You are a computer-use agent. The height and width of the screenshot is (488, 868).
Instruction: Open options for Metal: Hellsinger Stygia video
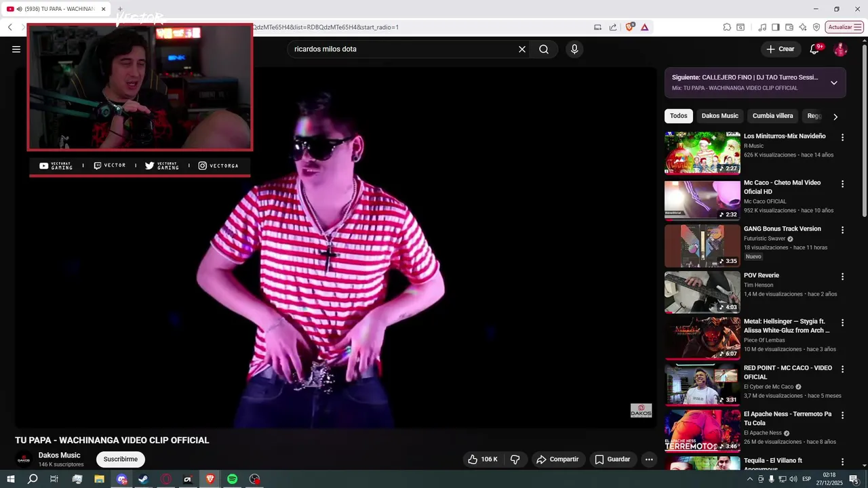[843, 323]
